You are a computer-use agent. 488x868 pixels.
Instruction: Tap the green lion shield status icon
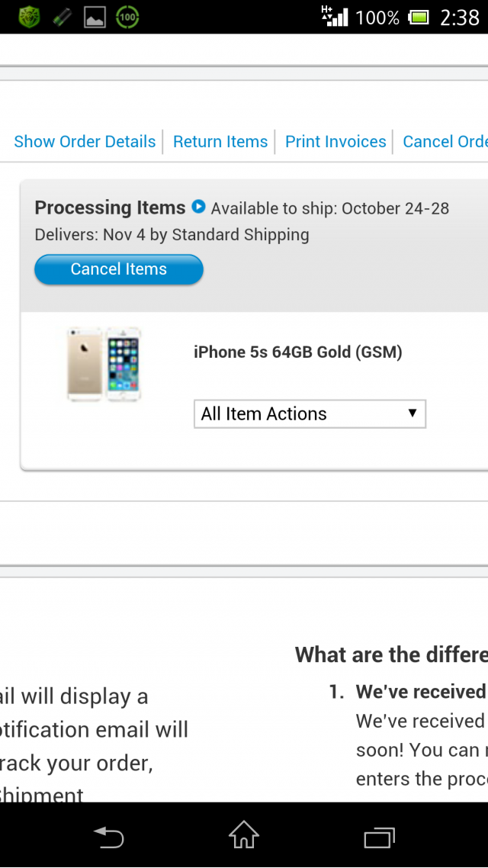click(x=29, y=17)
